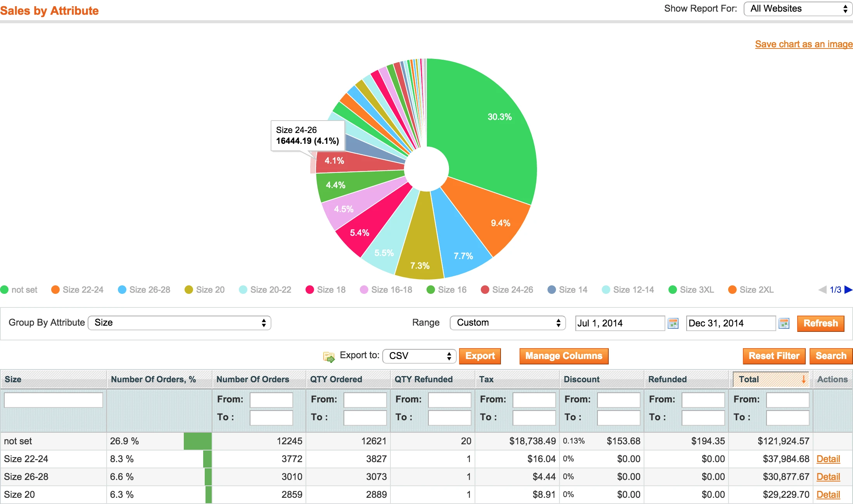
Task: Open the start date calendar picker
Action: [x=673, y=323]
